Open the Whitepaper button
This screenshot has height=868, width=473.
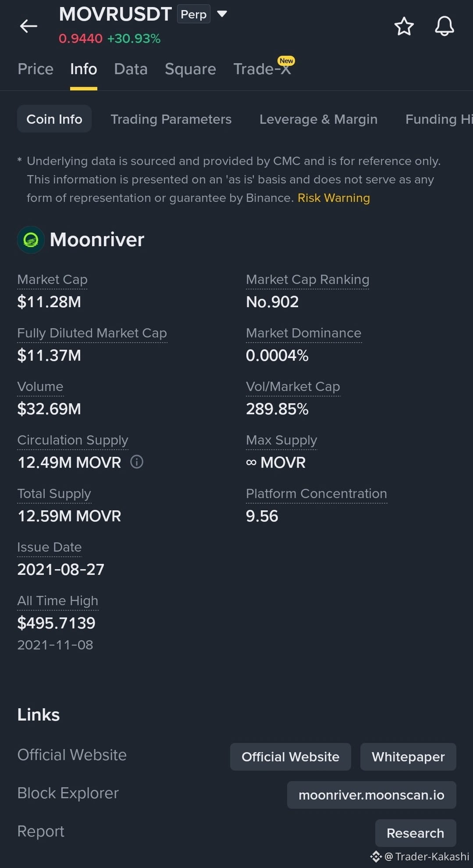tap(408, 757)
